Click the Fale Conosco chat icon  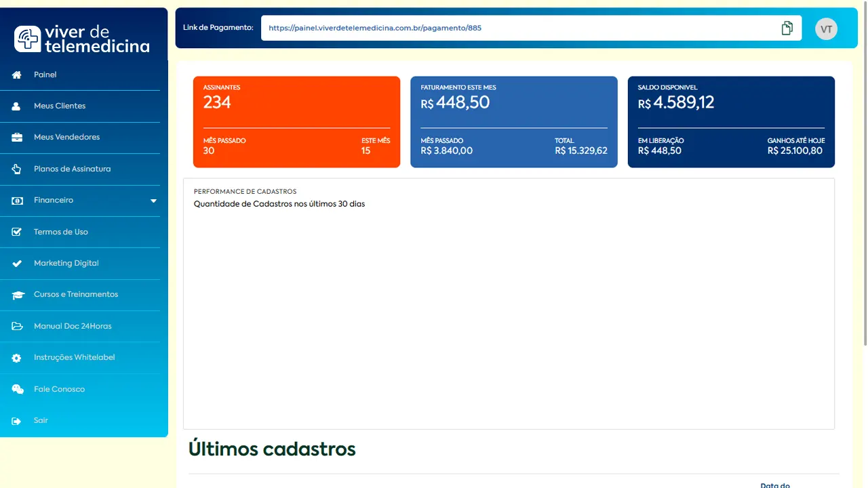(16, 389)
